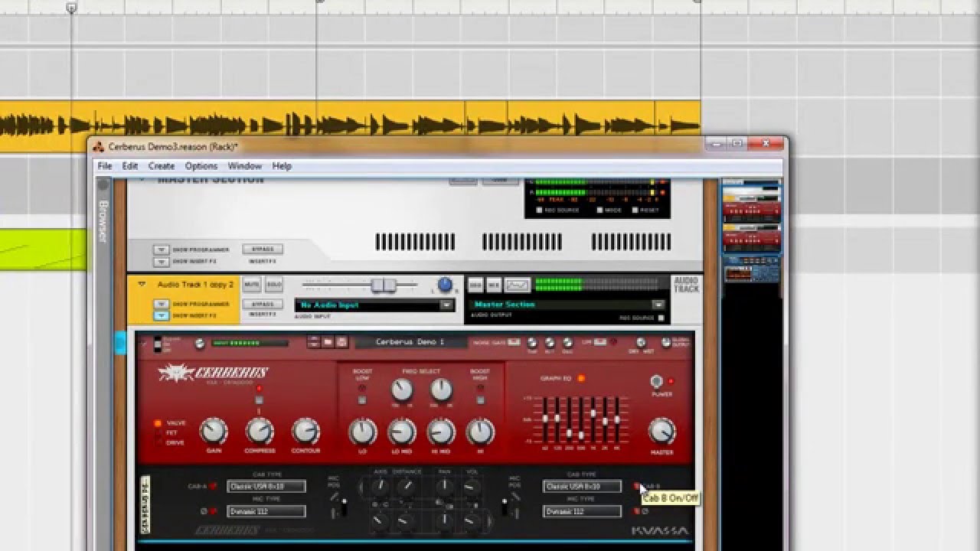
Task: Open the Browser side panel tab
Action: (103, 221)
